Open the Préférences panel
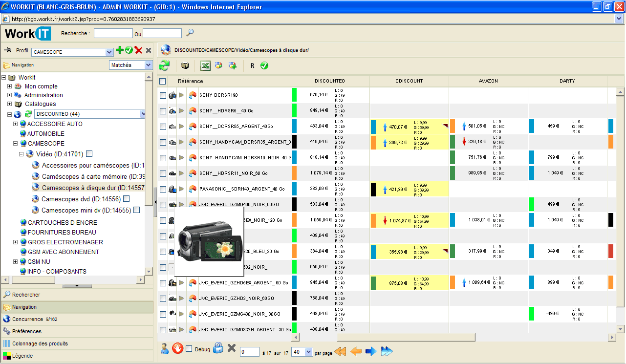Image resolution: width=626 pixels, height=364 pixels. click(77, 331)
